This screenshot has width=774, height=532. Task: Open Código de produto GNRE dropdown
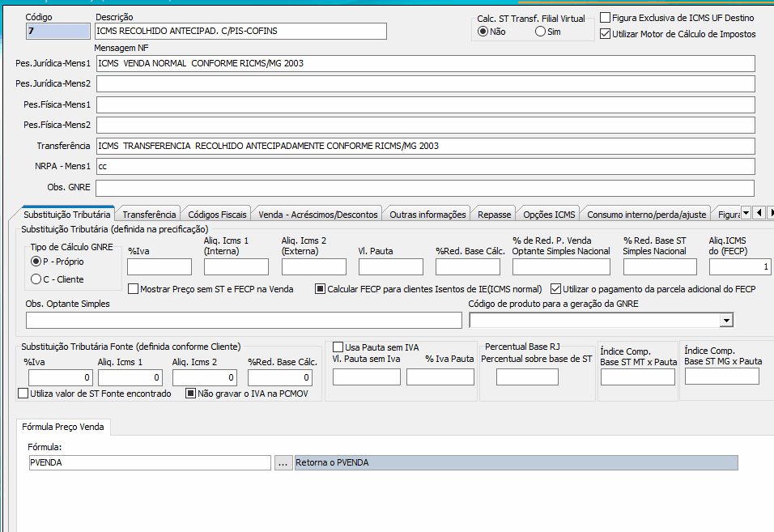tap(725, 321)
